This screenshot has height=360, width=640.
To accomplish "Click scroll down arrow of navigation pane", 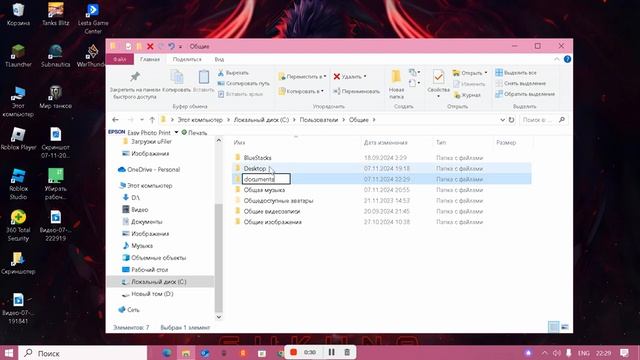I will 219,317.
